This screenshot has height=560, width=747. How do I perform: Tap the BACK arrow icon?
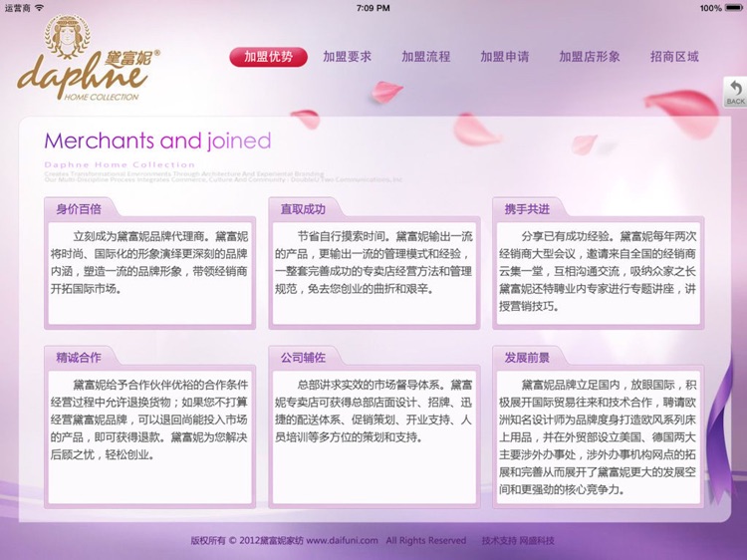(735, 92)
